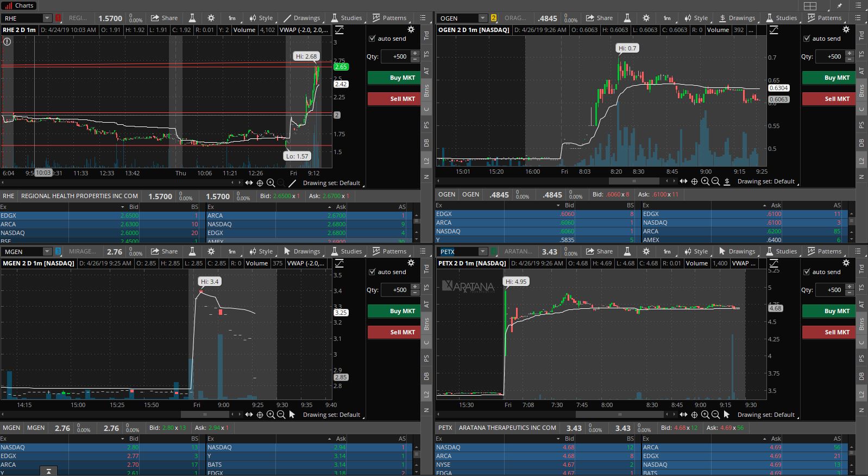Open the PETX chart's hamburger menu
Screen dimensions: 868x476
point(858,251)
